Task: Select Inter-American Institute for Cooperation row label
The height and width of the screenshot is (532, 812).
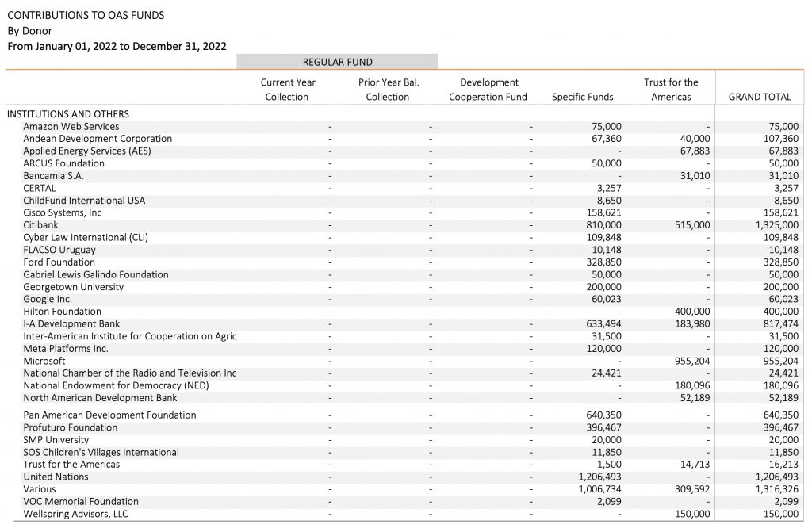Action: pos(129,336)
